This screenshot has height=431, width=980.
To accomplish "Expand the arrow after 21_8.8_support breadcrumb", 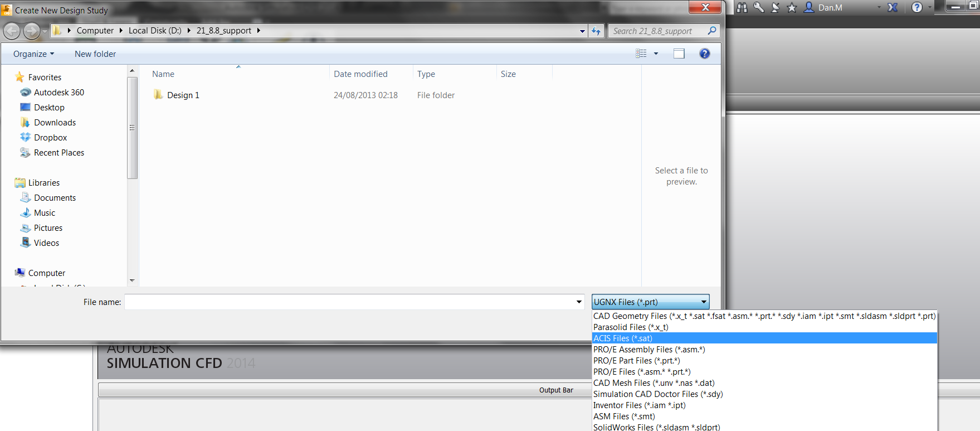I will (x=259, y=31).
